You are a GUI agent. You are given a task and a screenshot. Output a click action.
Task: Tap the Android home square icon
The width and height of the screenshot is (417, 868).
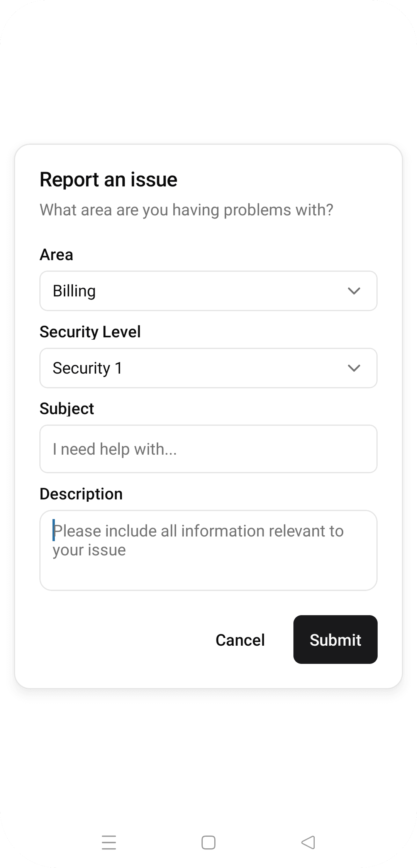(x=208, y=842)
